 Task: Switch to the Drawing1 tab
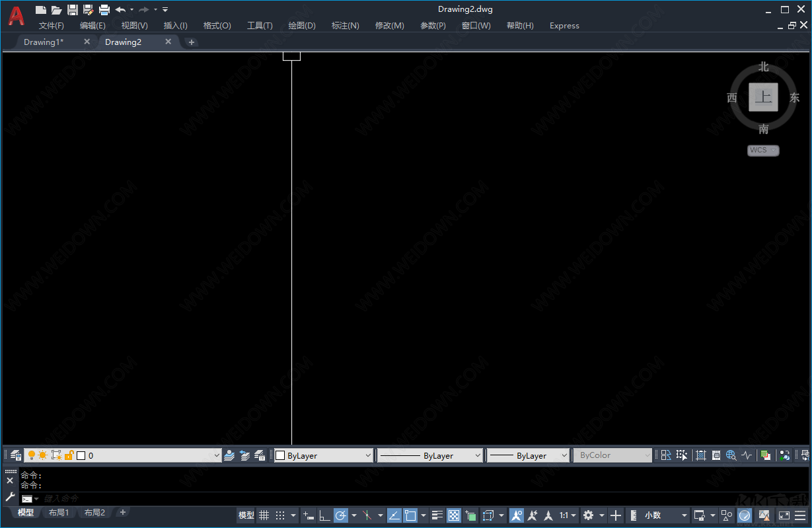click(44, 42)
